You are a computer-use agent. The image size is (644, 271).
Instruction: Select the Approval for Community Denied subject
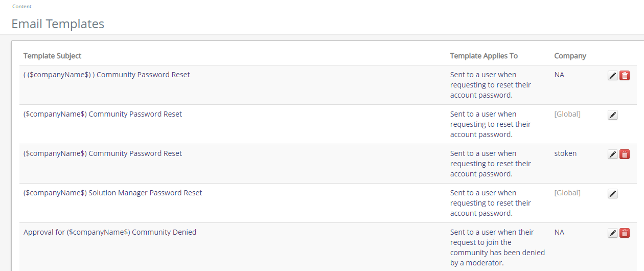coord(110,232)
